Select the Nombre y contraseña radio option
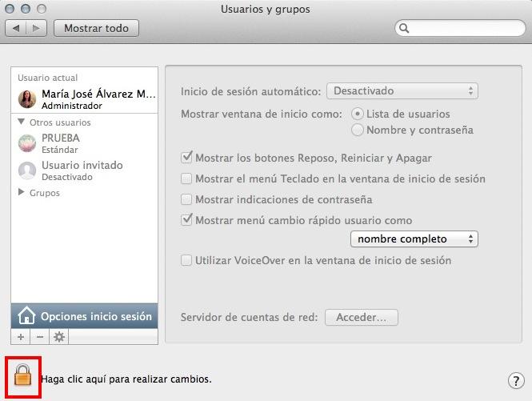532x401 pixels. click(x=358, y=130)
